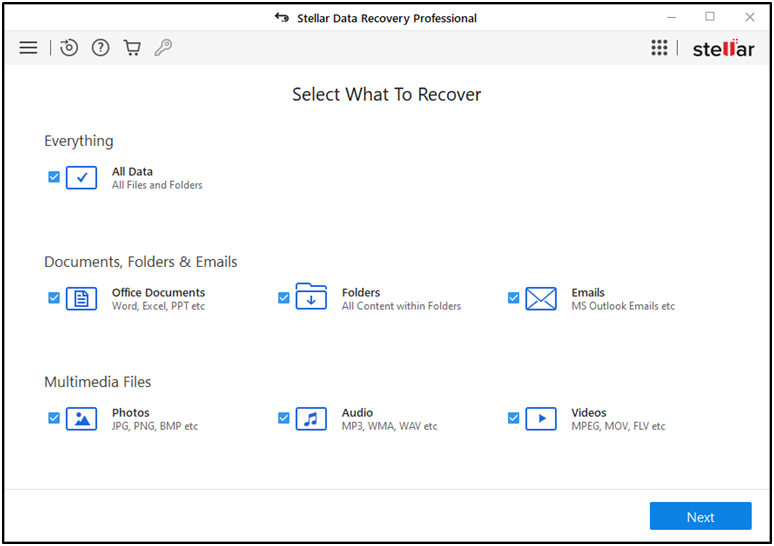Click the Next button
This screenshot has height=546, width=774.
700,516
